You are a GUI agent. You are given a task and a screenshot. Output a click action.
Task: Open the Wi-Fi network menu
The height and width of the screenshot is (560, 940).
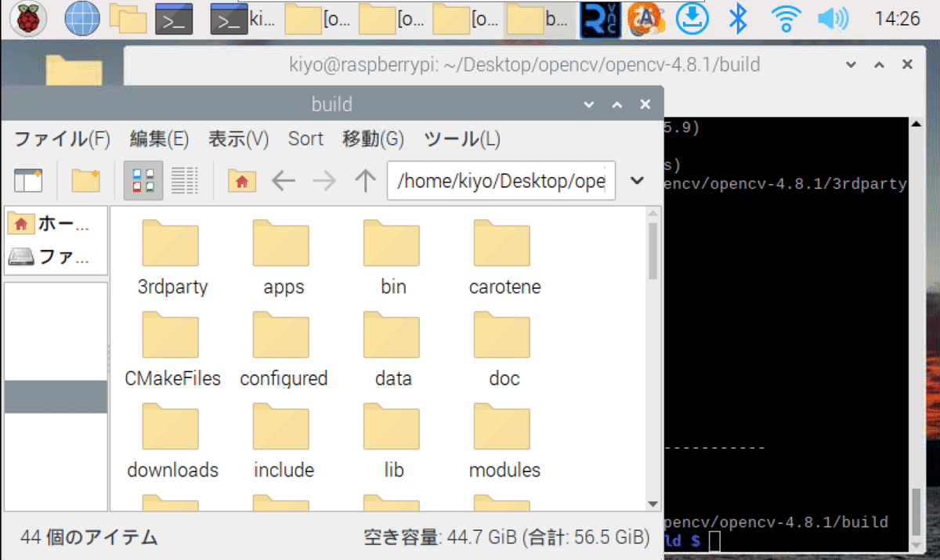[785, 19]
